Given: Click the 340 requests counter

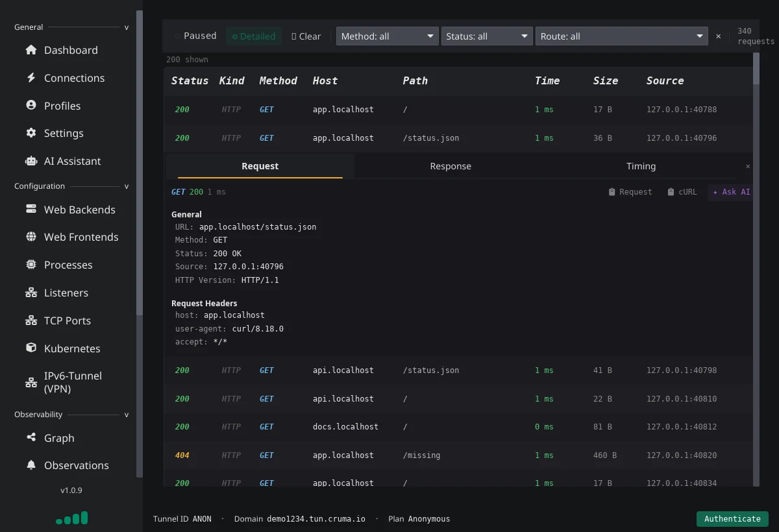Looking at the screenshot, I should coord(756,36).
